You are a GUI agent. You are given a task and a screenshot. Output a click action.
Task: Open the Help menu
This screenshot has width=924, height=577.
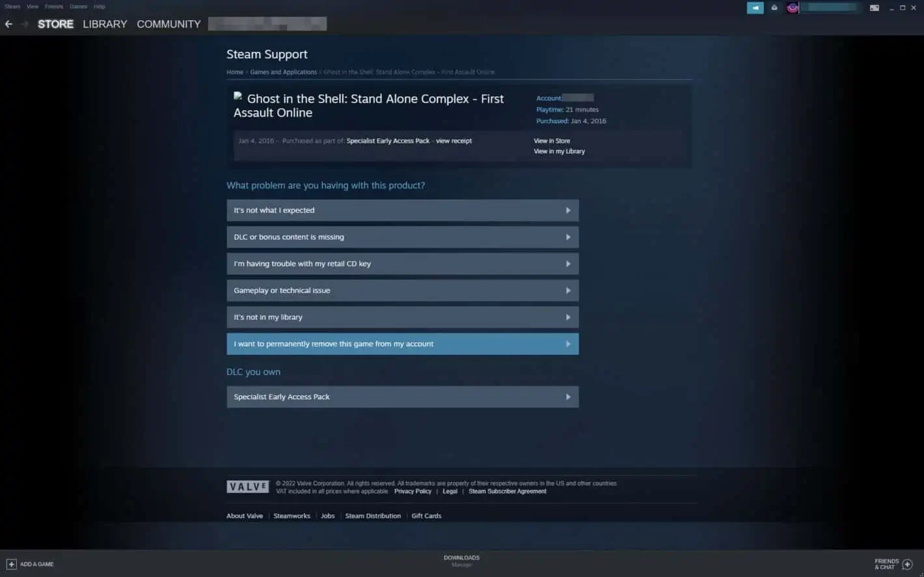click(99, 7)
